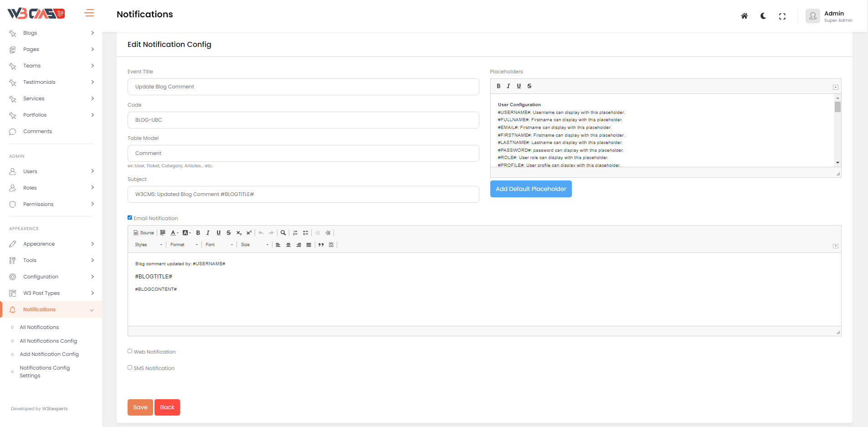Viewport: 868px width, 427px height.
Task: Click the Placeholders editor scrollbar thumb
Action: click(837, 107)
